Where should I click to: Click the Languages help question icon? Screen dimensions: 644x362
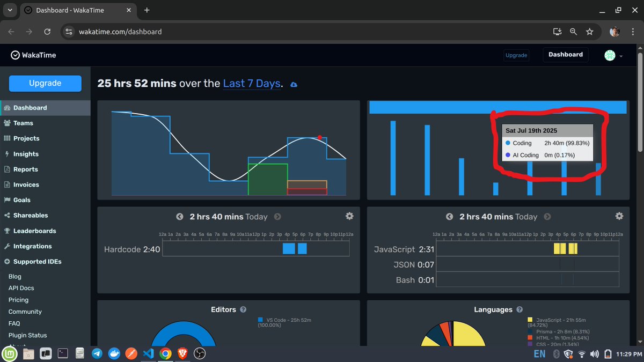tap(519, 309)
